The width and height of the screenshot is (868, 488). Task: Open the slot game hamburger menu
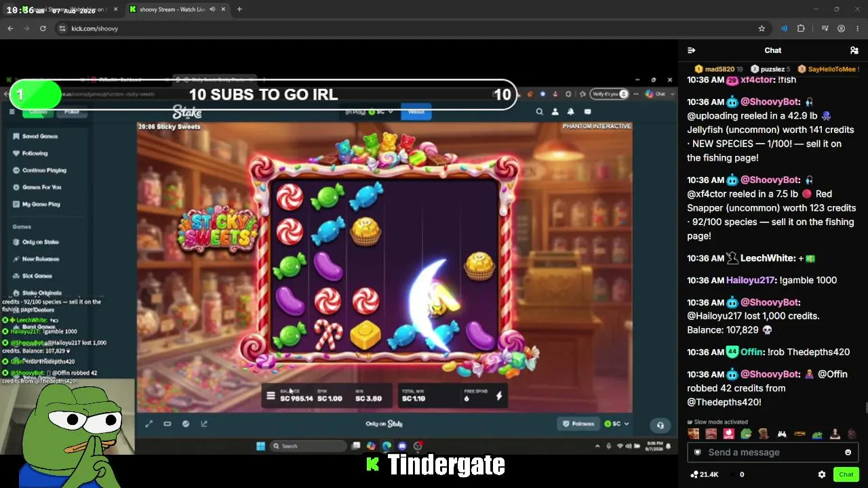(x=271, y=396)
